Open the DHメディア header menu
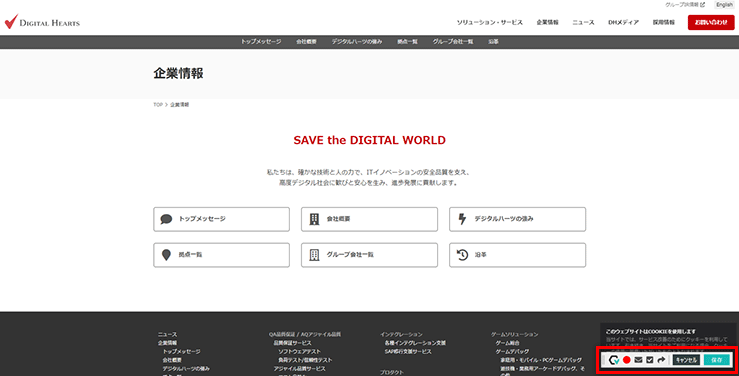The width and height of the screenshot is (739, 376). point(623,22)
